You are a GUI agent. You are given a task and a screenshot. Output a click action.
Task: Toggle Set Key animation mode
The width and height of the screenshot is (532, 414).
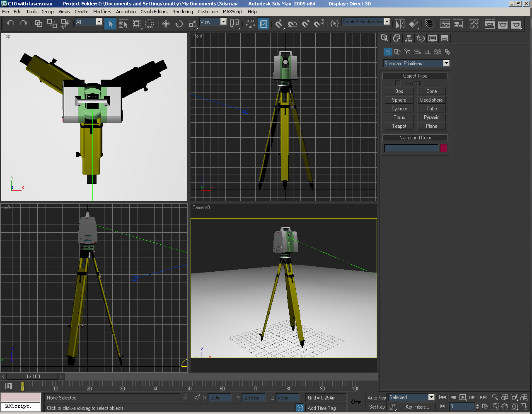377,407
